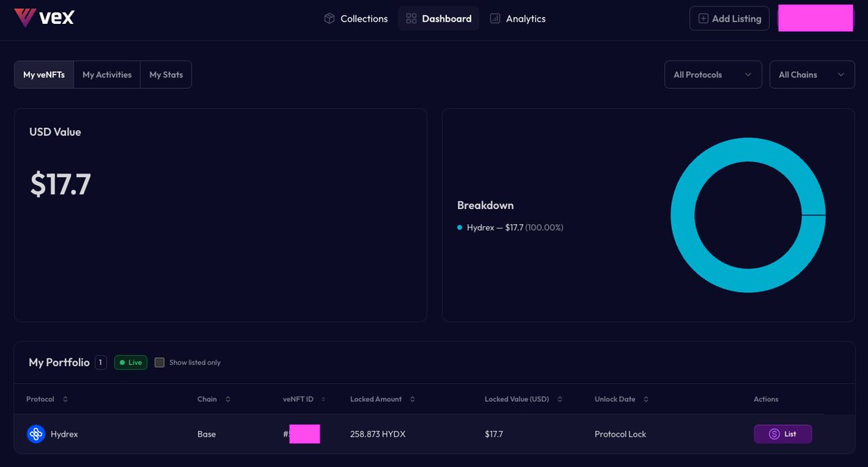Sort by Protocol column arrows

click(65, 399)
